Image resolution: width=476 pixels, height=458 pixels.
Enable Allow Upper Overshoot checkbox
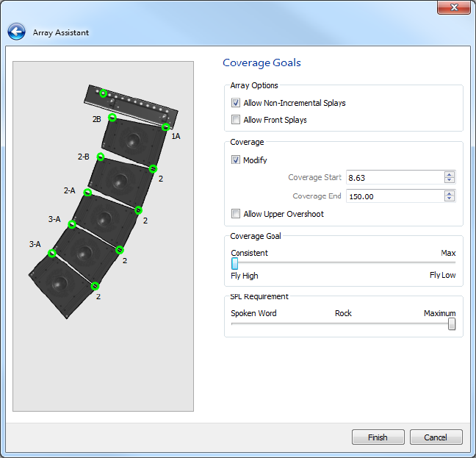tap(236, 214)
